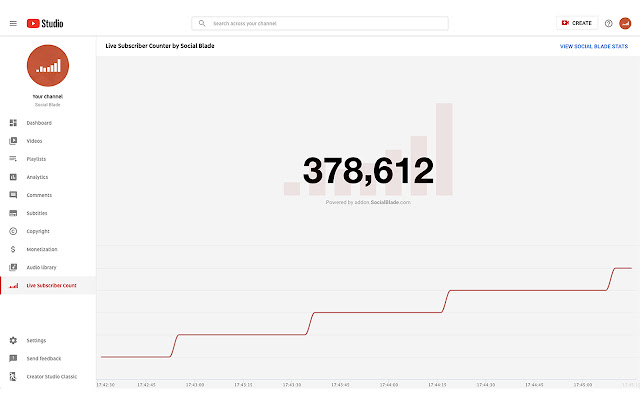640x400 pixels.
Task: Click the Send feedback icon
Action: click(x=13, y=358)
